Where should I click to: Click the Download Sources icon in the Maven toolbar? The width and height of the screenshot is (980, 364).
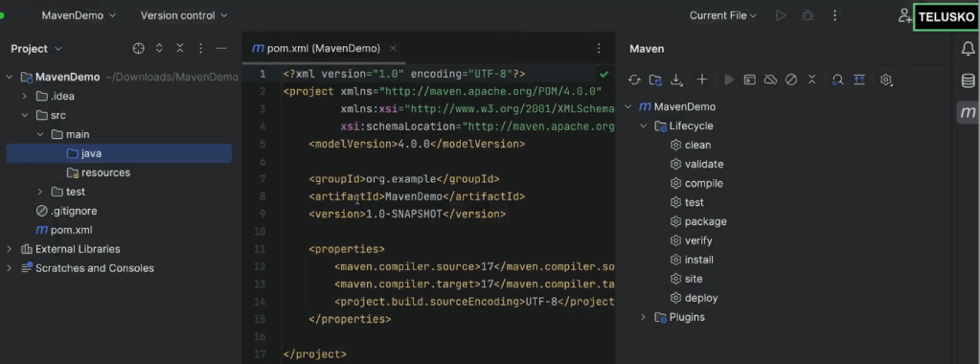pos(676,80)
